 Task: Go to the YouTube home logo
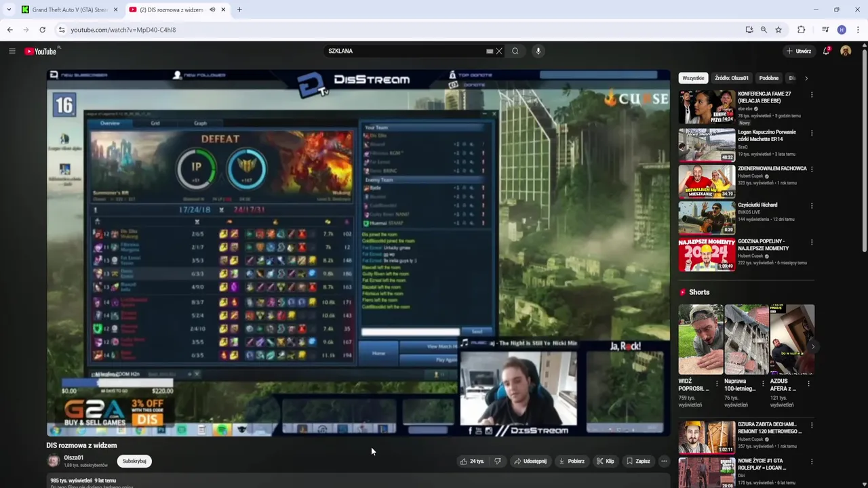(x=42, y=52)
